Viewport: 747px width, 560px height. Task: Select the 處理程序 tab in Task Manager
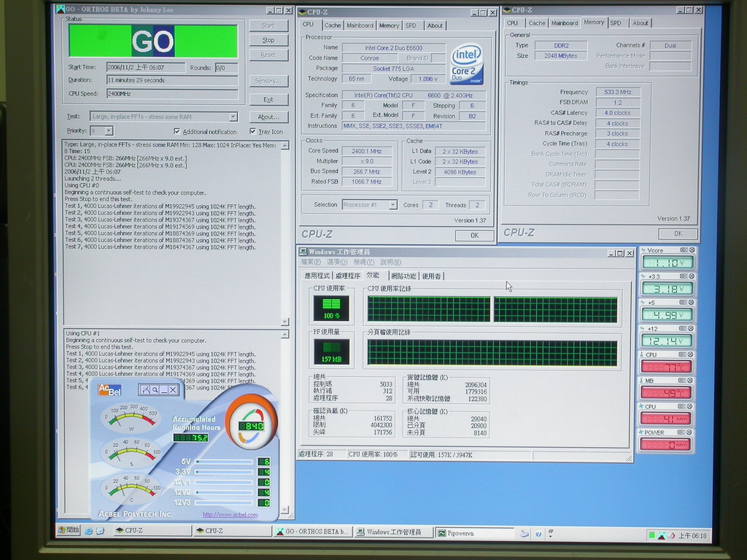coord(348,276)
